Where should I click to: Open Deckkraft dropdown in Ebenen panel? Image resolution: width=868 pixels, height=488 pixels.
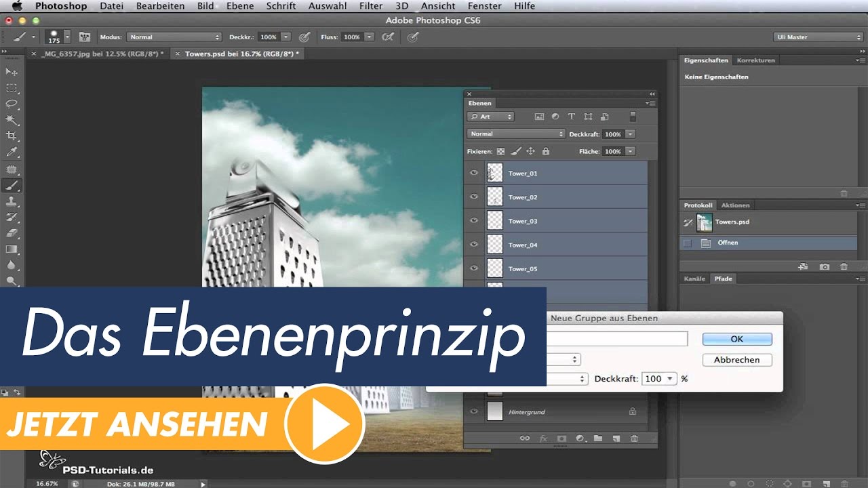(631, 134)
